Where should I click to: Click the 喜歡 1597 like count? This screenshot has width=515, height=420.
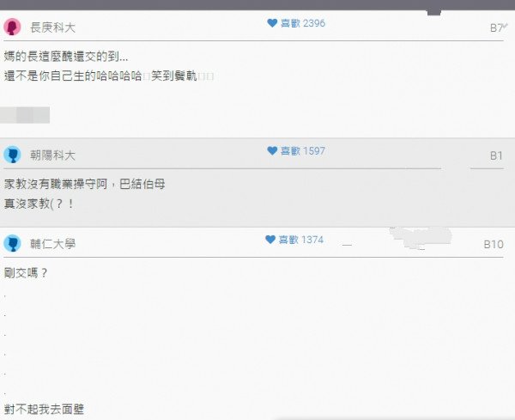(x=303, y=151)
